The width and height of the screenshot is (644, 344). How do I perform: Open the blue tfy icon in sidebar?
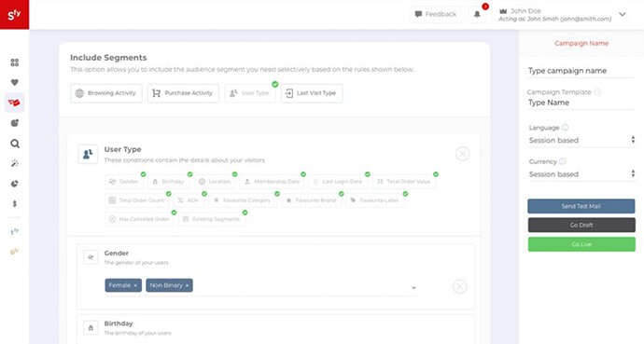pos(15,231)
